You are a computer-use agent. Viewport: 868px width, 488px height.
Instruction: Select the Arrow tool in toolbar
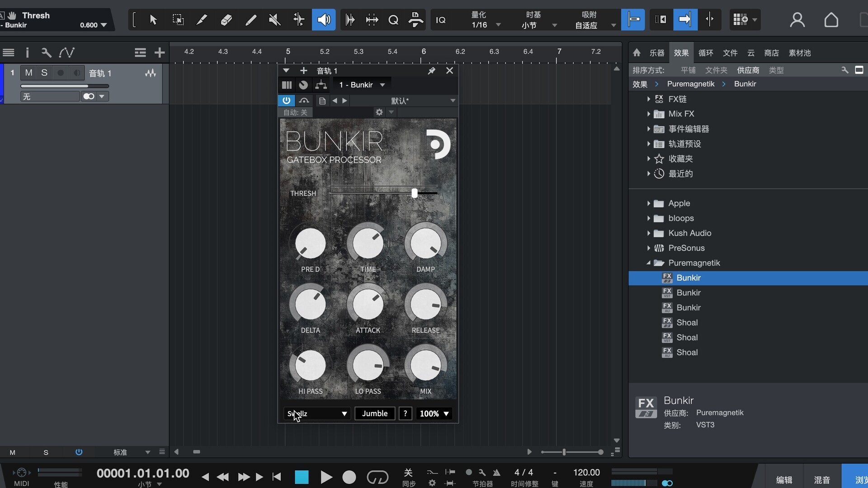click(153, 19)
